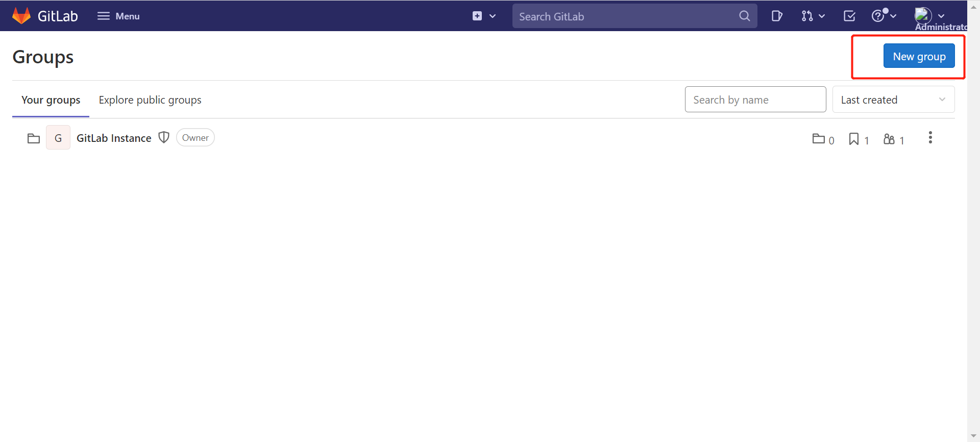Click the GitLab fox logo
980x442 pixels.
click(x=21, y=16)
